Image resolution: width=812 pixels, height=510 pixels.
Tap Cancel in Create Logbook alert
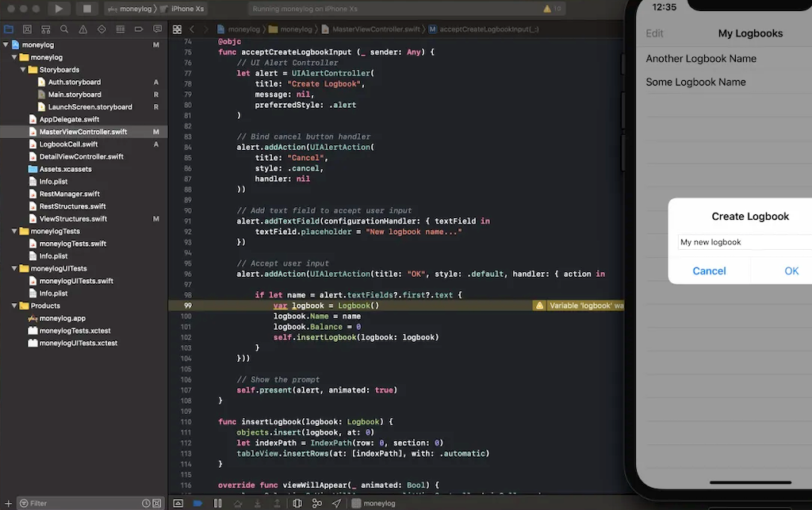[709, 271]
